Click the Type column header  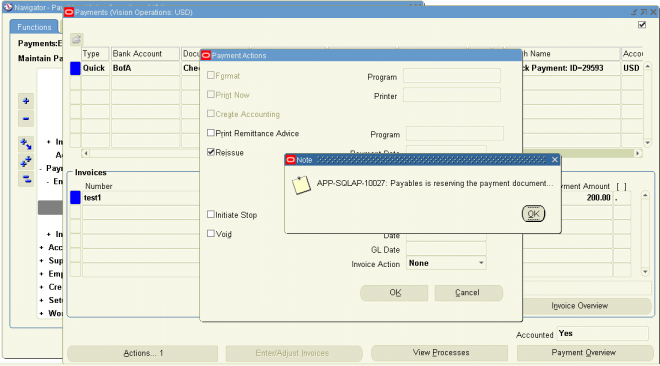95,54
